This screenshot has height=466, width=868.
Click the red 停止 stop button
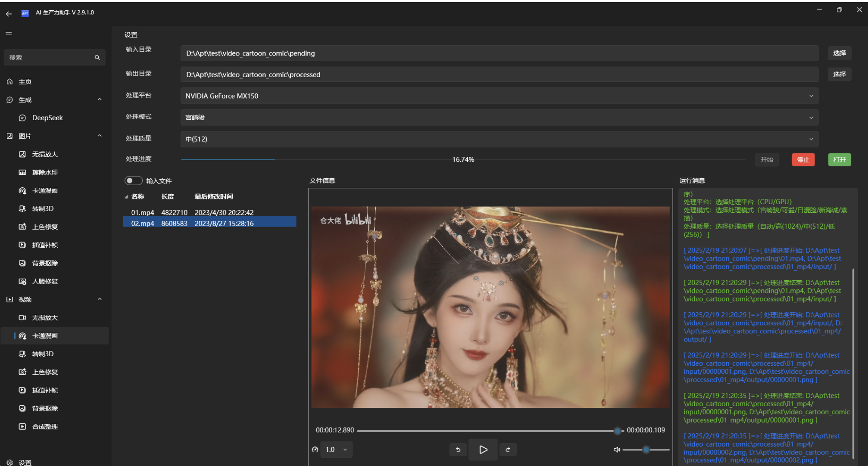tap(803, 160)
